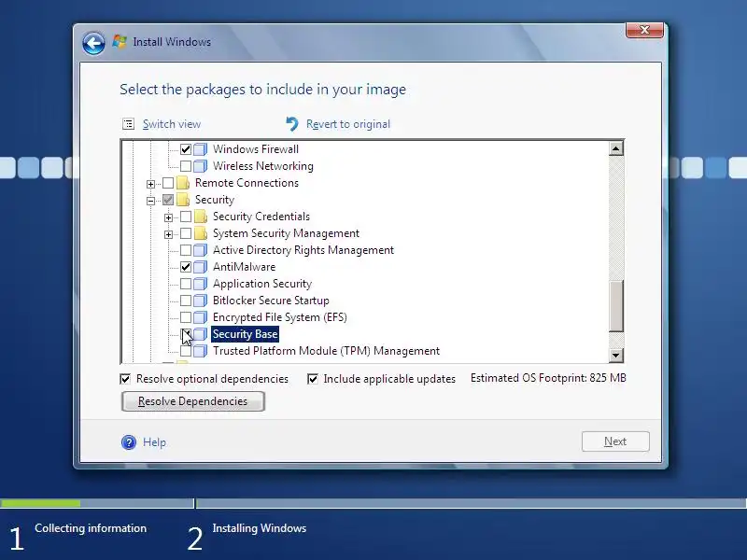Select the Wireless Networking tree row label
Image resolution: width=747 pixels, height=560 pixels.
[x=263, y=166]
